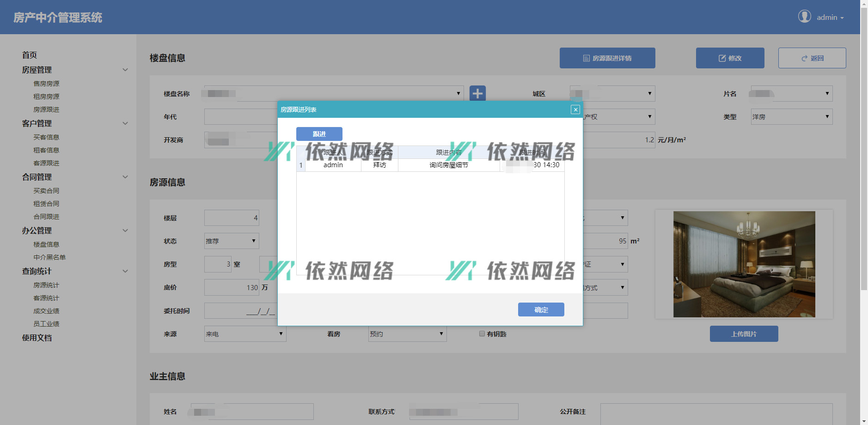
Task: Open 租房房源 in the sidebar
Action: (x=46, y=97)
